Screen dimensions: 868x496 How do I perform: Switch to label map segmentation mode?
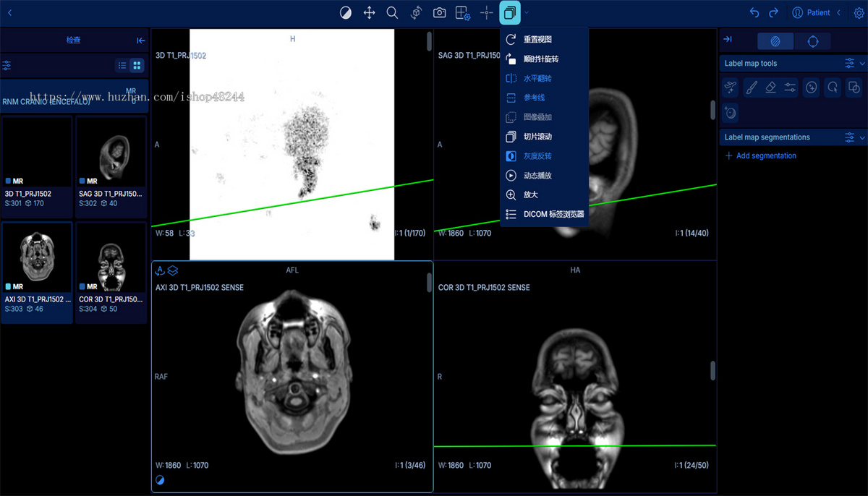pos(775,41)
